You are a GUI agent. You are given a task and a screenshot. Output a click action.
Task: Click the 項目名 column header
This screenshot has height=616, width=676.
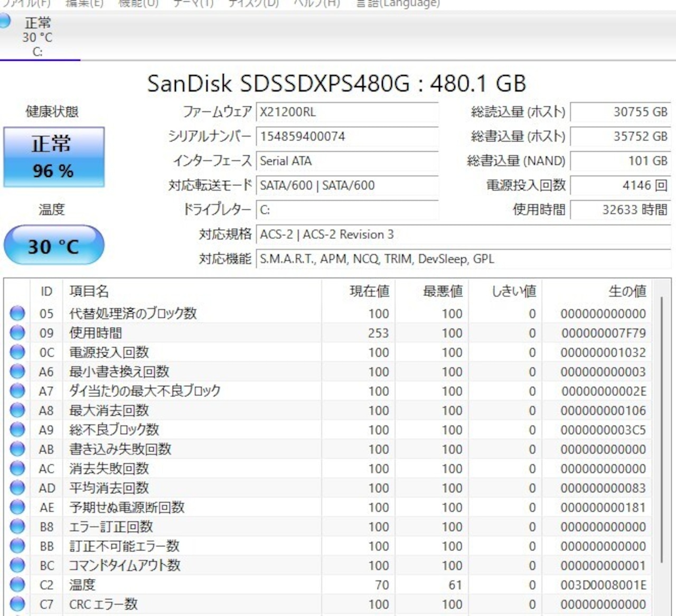coord(192,291)
